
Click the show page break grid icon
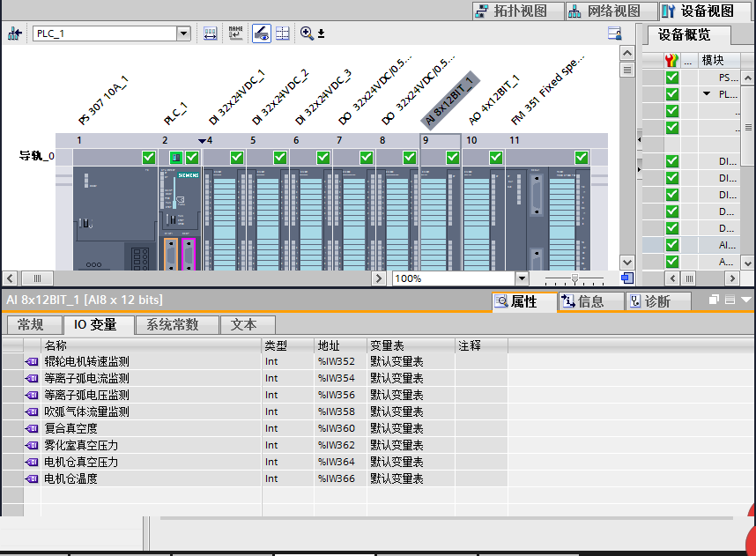click(283, 33)
